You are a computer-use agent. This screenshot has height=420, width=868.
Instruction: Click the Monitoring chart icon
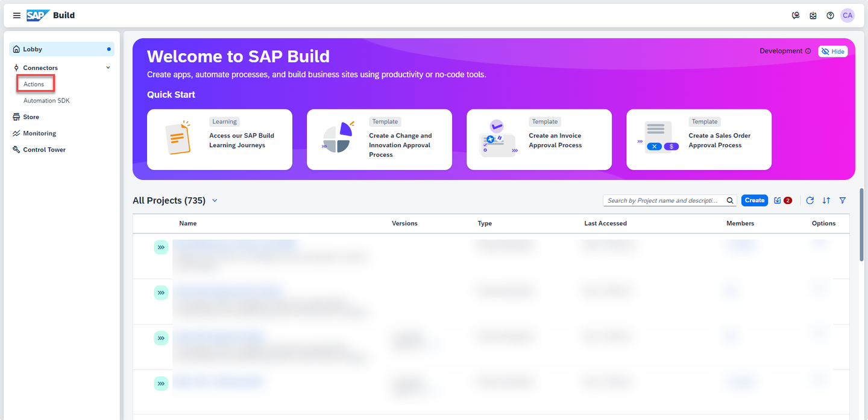click(x=16, y=133)
